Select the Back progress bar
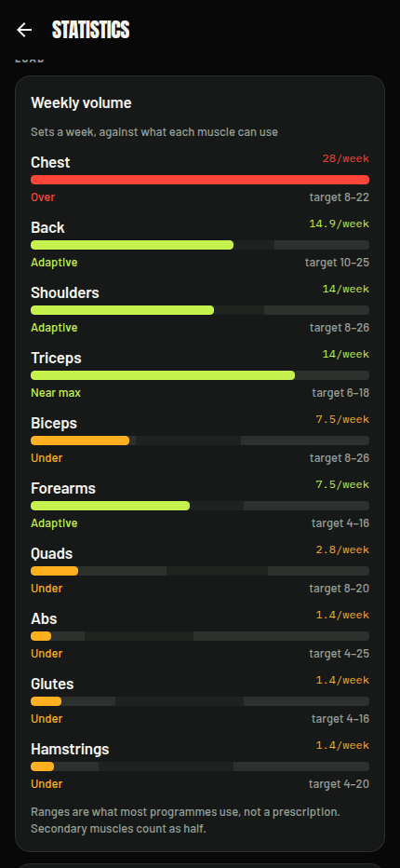The image size is (400, 868). tap(200, 245)
